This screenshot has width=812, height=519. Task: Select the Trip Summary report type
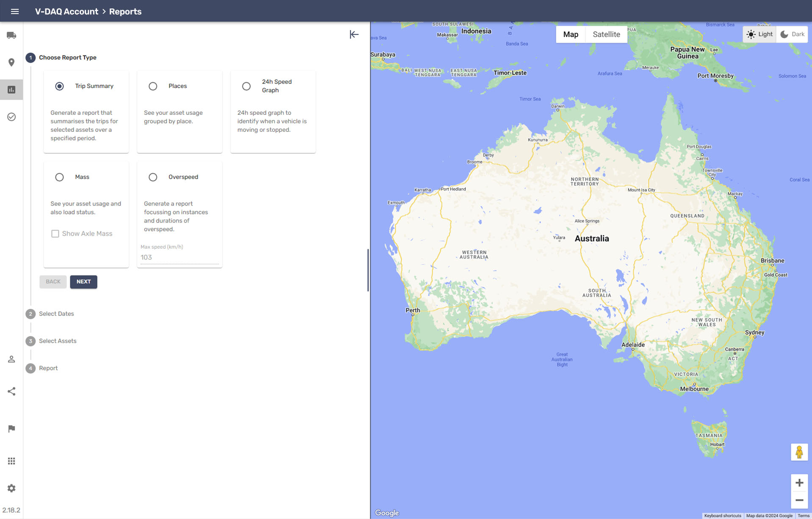pos(59,86)
